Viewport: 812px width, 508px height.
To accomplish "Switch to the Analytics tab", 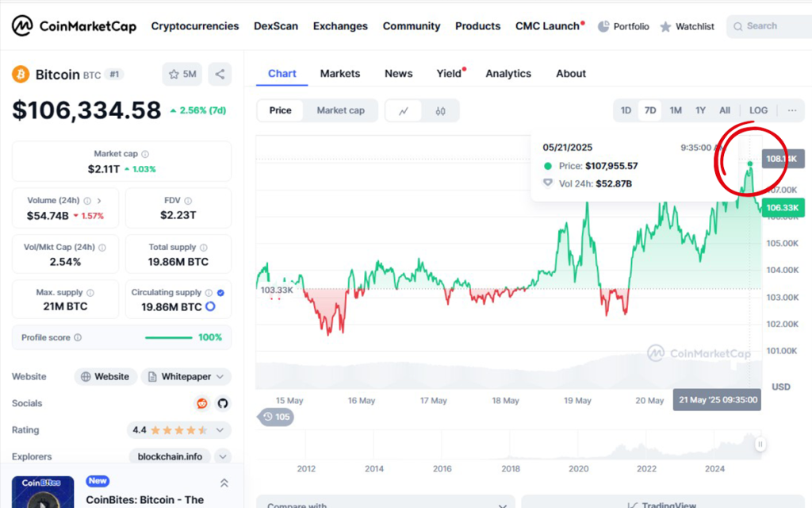I will [x=508, y=74].
